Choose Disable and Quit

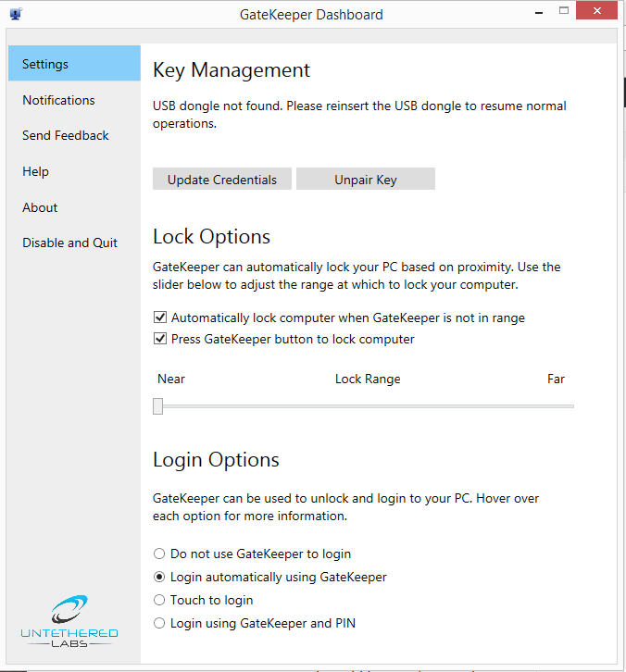(x=69, y=243)
